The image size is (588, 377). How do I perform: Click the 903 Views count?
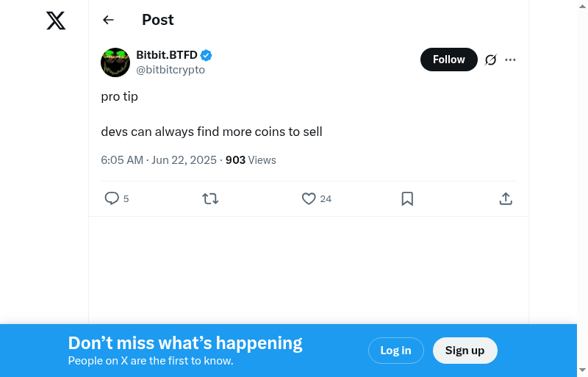click(x=251, y=159)
